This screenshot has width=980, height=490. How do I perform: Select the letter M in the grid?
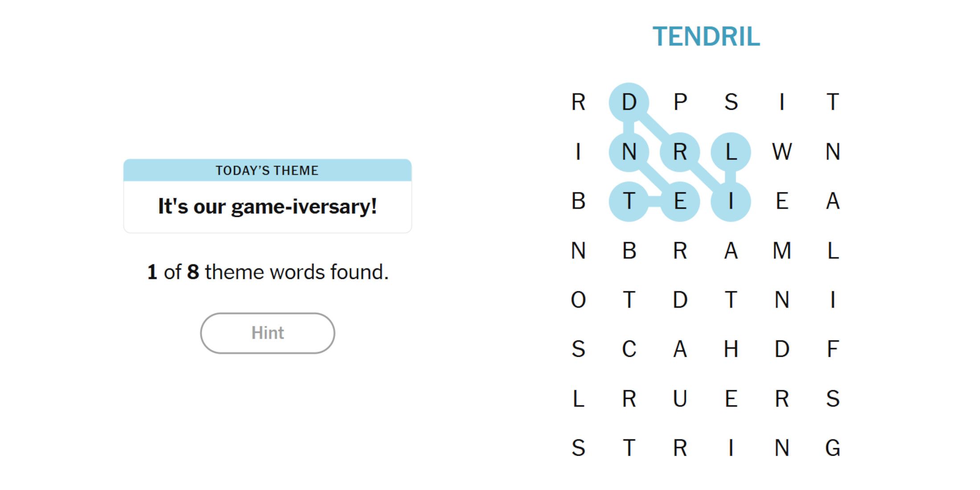[x=782, y=251]
